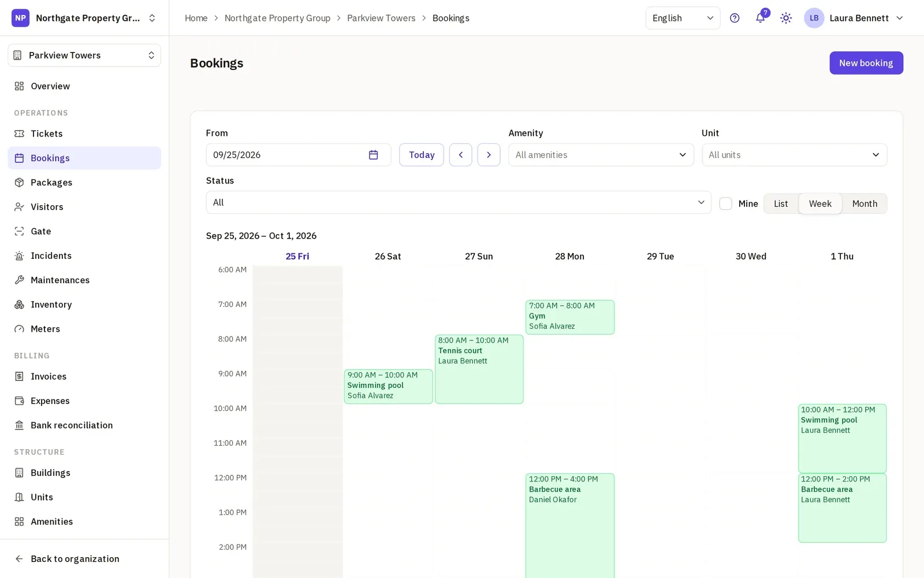The height and width of the screenshot is (578, 924).
Task: Click Home breadcrumb link
Action: coord(196,18)
